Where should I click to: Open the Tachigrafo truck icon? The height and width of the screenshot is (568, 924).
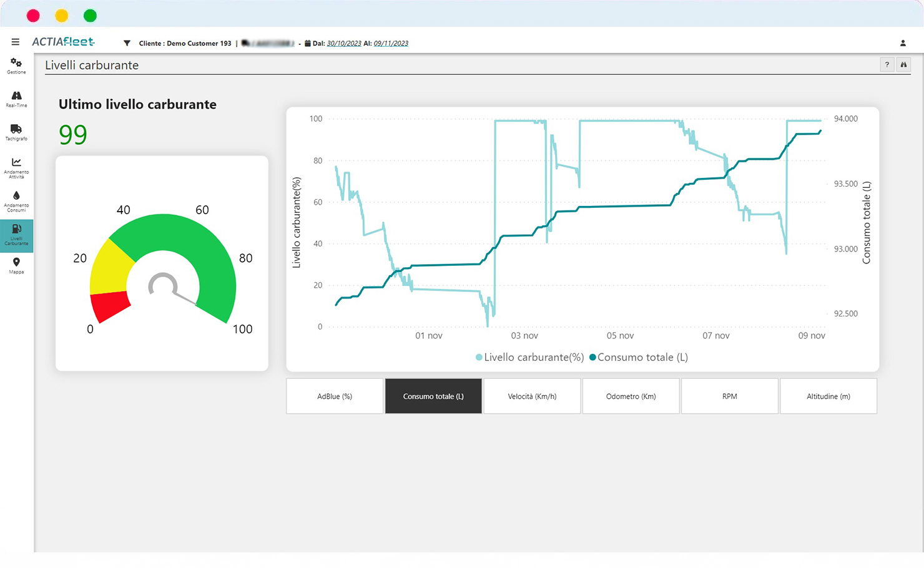tap(16, 132)
